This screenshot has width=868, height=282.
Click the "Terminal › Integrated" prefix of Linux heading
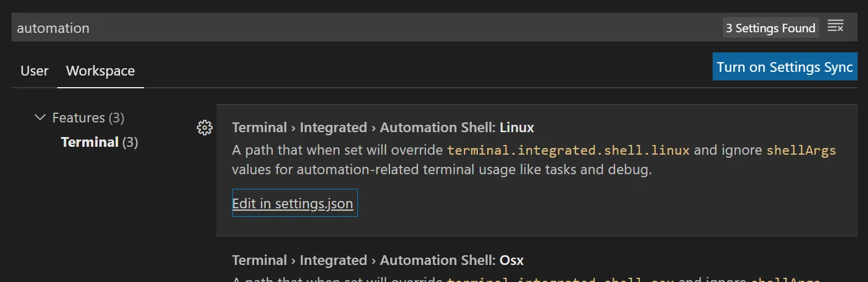pos(299,128)
